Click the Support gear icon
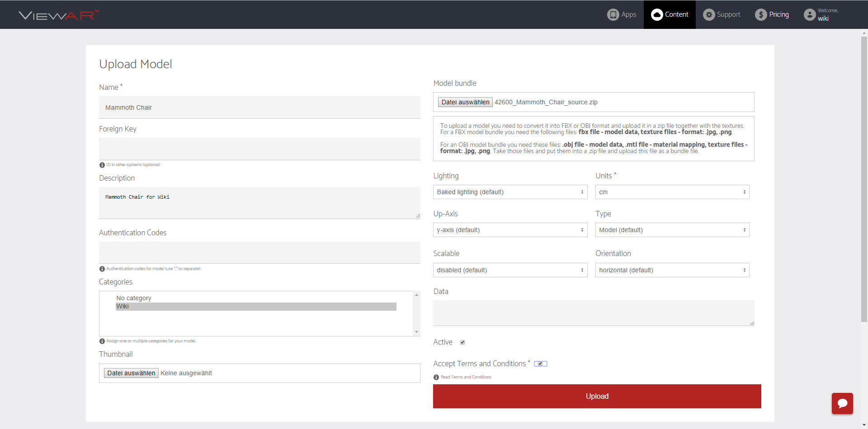Screen dimensions: 868x429 (708, 14)
